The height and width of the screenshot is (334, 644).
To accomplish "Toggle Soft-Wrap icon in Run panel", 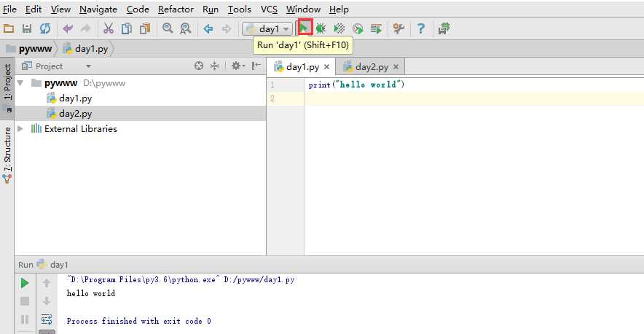I will (x=47, y=319).
